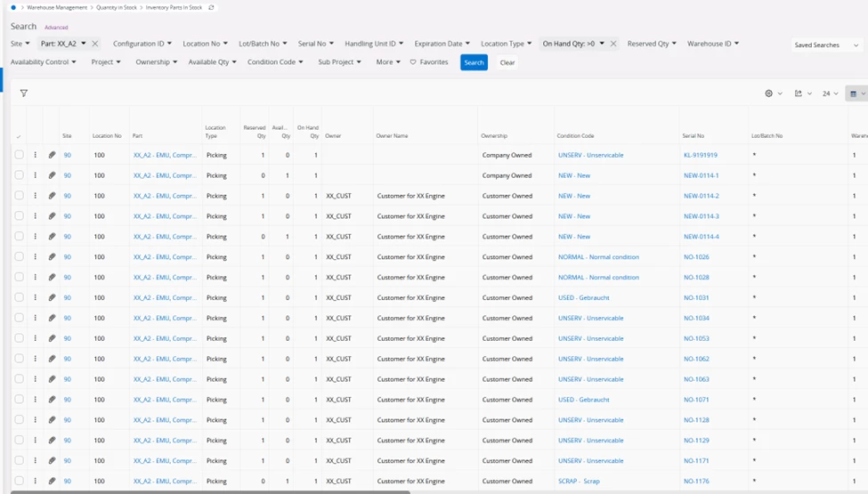Click the Clear button
Screen dimensions: 868x494
point(507,62)
